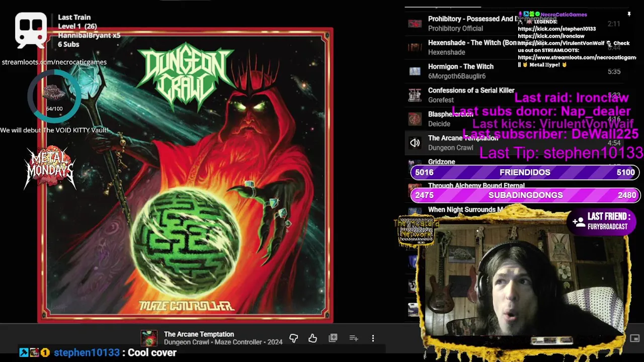Click the Hexenshade track thumbnail in queue
This screenshot has width=644, height=362.
[x=415, y=47]
